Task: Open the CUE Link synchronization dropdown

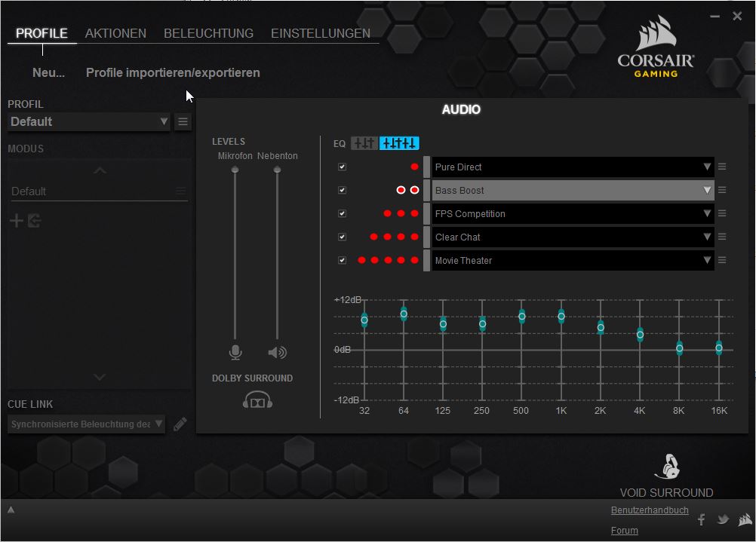Action: pos(86,424)
